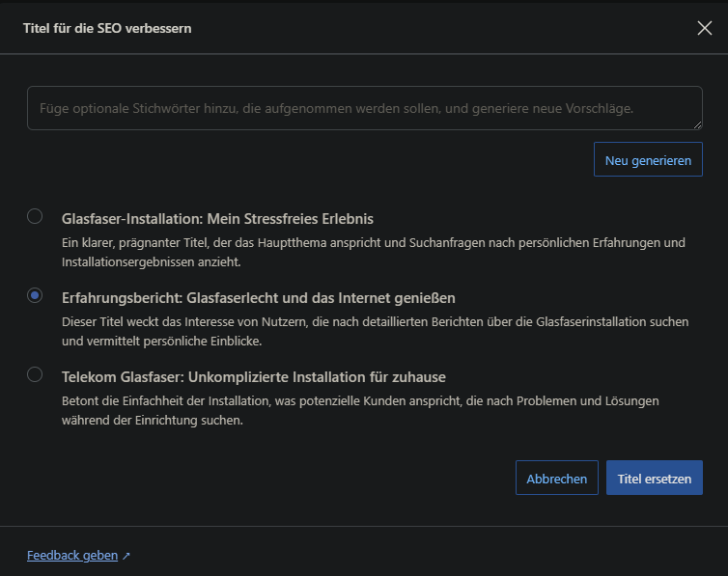Cancel with the Abbrechen button
The height and width of the screenshot is (576, 728).
[556, 479]
